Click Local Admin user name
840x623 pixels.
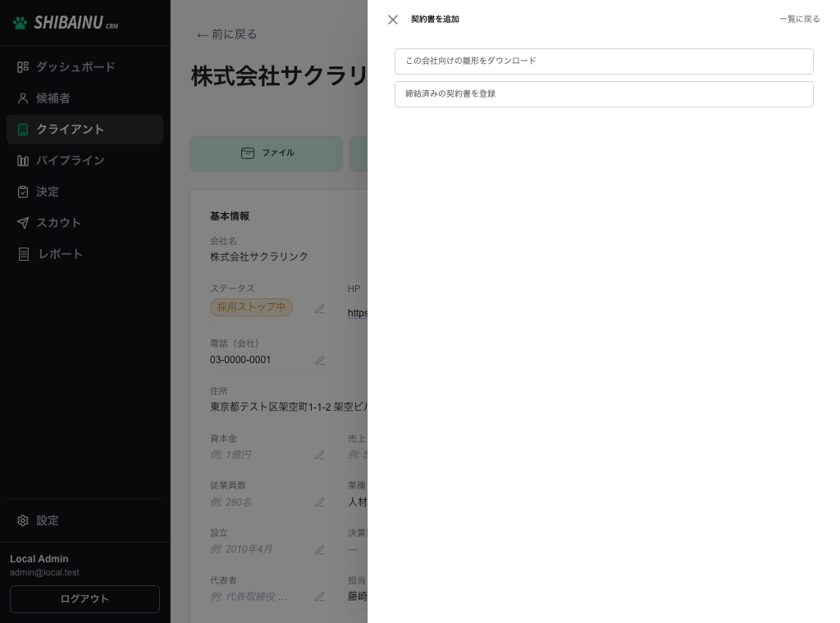[39, 559]
